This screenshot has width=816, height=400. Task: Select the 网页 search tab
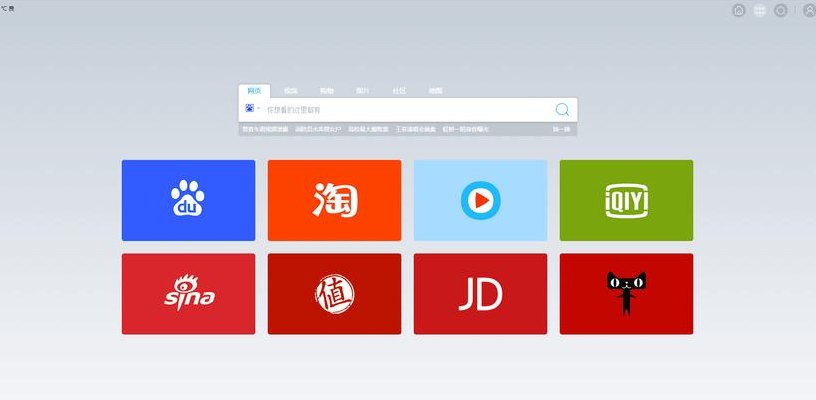[x=254, y=91]
